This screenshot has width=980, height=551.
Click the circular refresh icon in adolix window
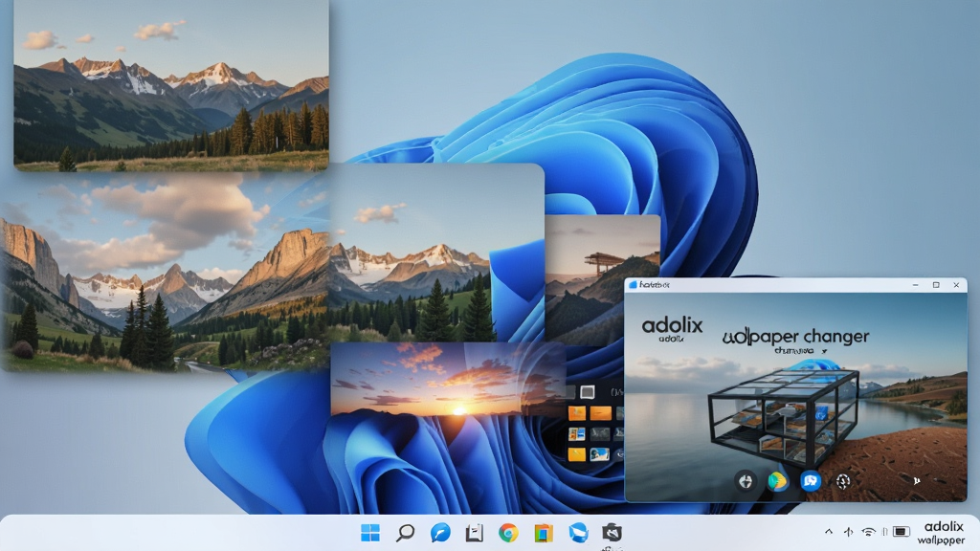click(843, 481)
